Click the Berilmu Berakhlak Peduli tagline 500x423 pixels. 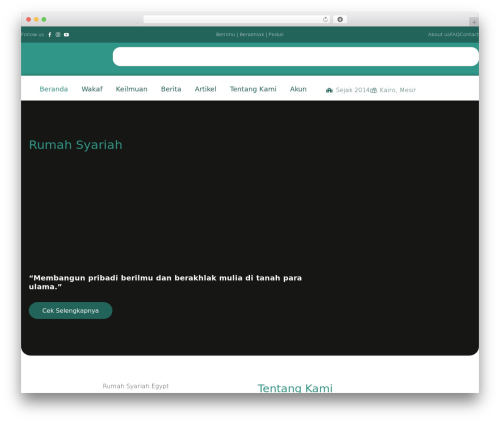[250, 35]
